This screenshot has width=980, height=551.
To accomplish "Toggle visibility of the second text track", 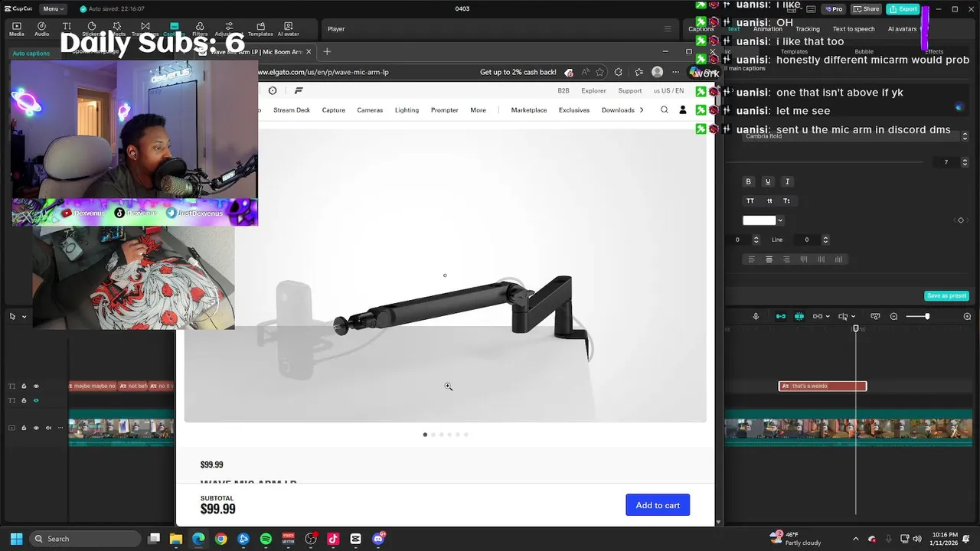I will pos(36,400).
